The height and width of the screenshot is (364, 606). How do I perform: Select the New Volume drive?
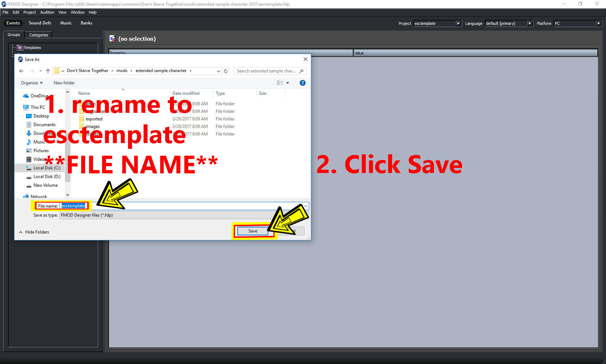pyautogui.click(x=42, y=185)
